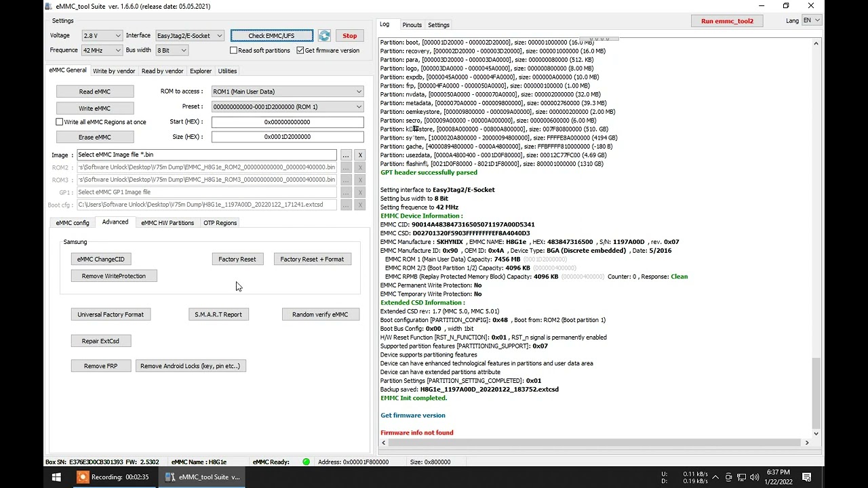Enable Write all eMMC Regions at once
868x488 pixels.
60,122
